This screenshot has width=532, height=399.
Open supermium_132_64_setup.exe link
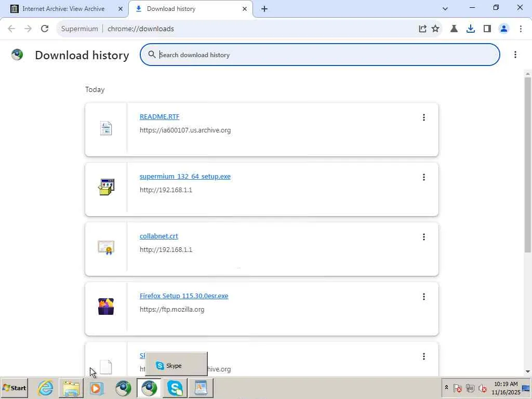click(185, 176)
